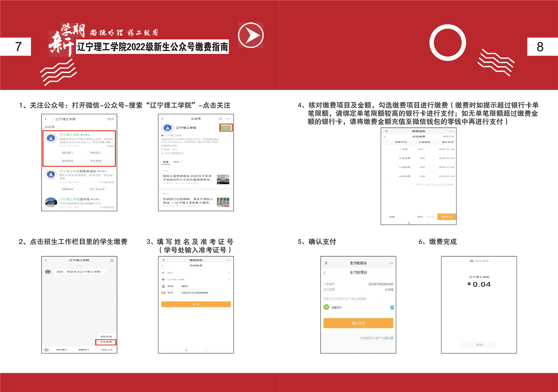The width and height of the screenshot is (558, 392).
Task: Open the 俯瞰理工 menu in the chat bottom bar
Action: [x=84, y=350]
